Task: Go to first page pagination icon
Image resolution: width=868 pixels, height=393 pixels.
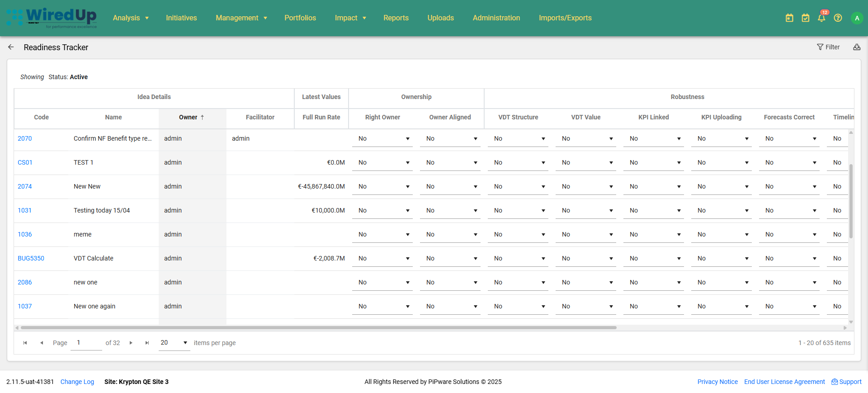Action: (25, 343)
